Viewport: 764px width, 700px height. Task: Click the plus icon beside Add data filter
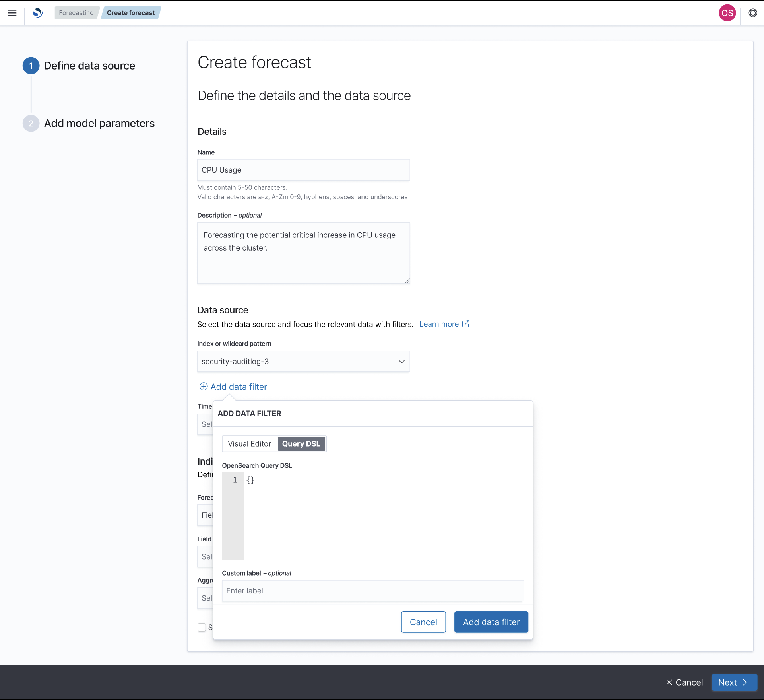click(203, 386)
